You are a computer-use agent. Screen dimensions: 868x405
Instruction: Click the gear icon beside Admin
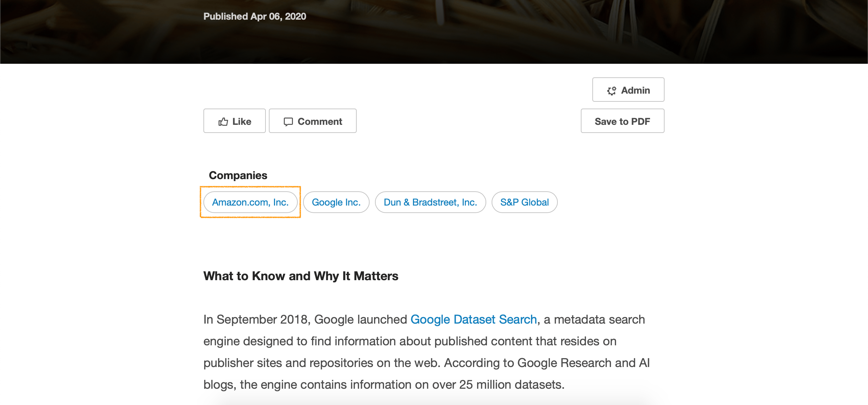point(611,91)
